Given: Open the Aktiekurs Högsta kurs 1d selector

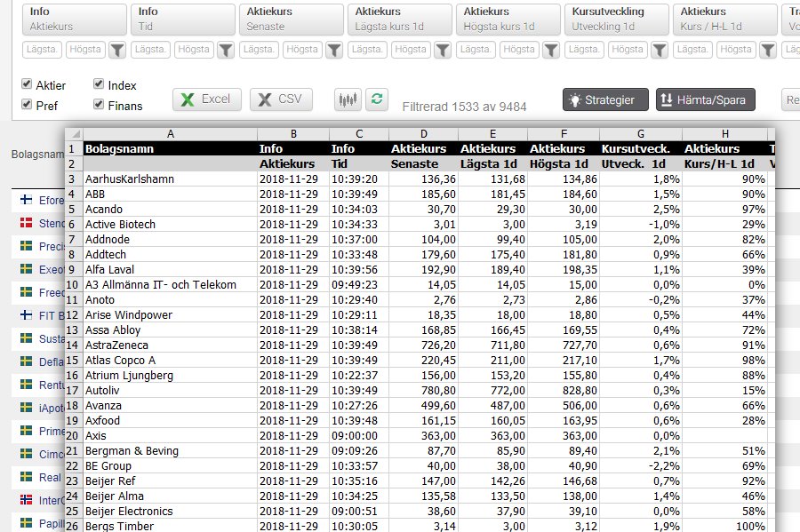Looking at the screenshot, I should (x=508, y=20).
